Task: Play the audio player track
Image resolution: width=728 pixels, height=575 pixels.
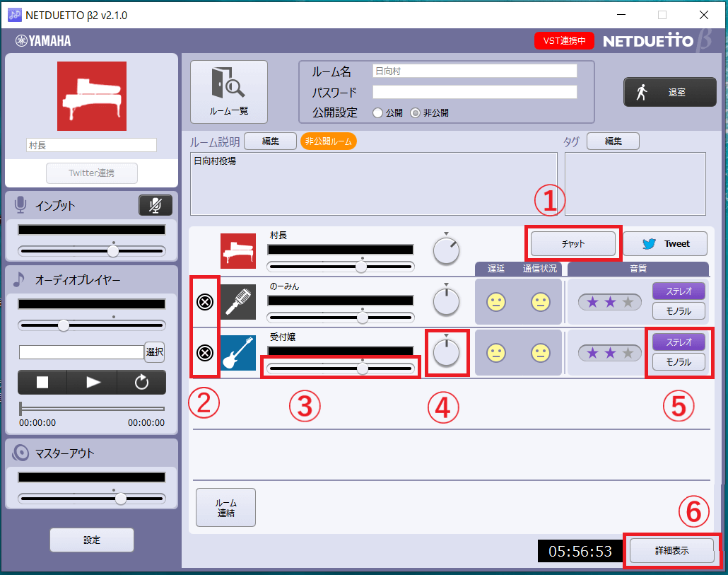Action: 93,382
